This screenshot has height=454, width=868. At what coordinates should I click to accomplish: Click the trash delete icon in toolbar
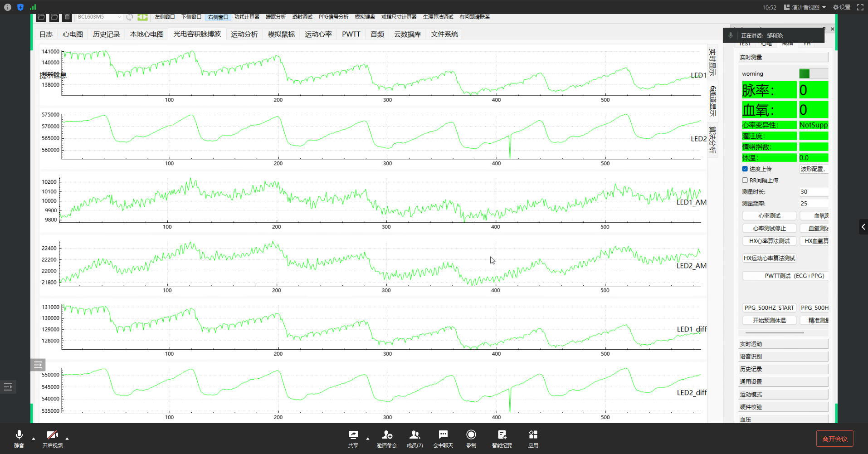coord(67,17)
